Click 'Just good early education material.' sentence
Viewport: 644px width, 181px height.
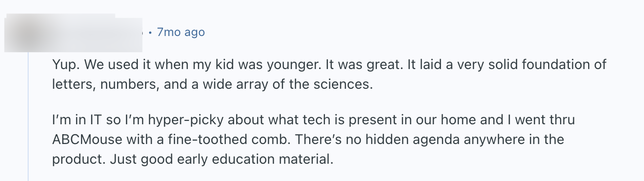[222, 160]
